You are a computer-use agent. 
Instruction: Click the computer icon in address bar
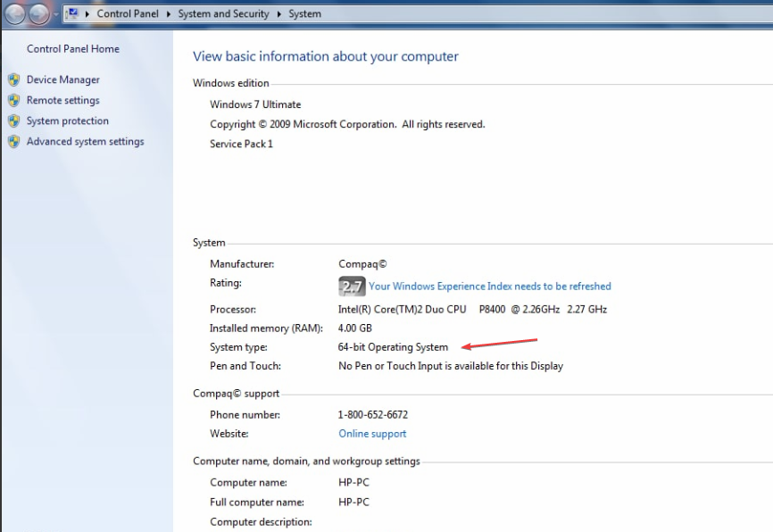pyautogui.click(x=72, y=13)
